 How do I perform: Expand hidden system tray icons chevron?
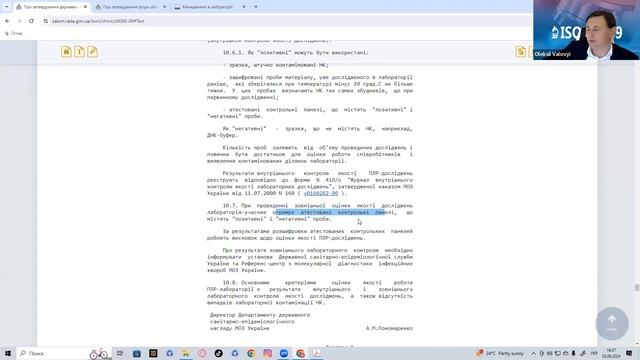[533, 353]
